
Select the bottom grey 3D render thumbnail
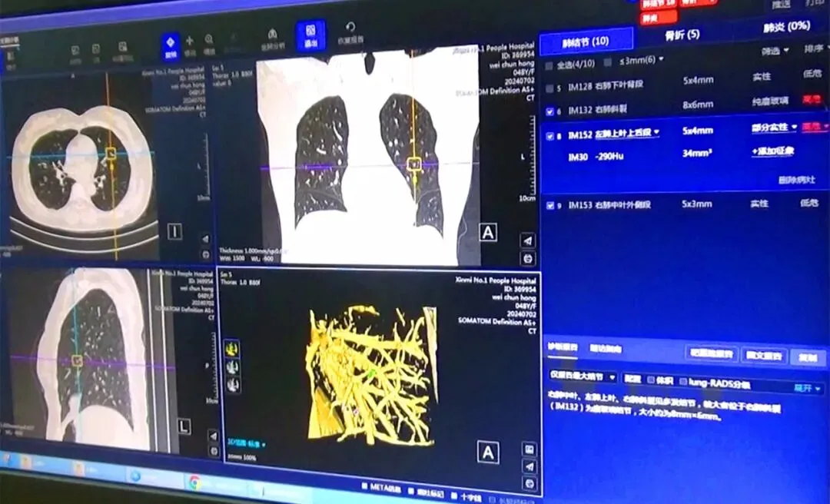[233, 384]
